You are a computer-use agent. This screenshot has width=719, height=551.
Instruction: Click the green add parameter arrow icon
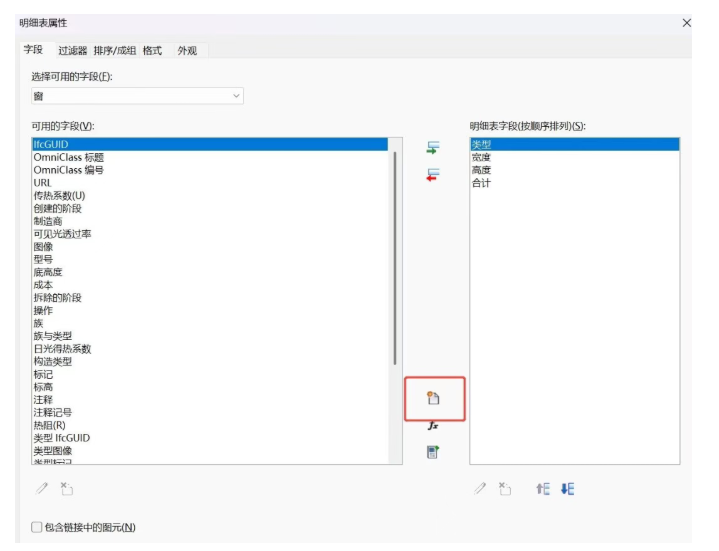pos(432,148)
